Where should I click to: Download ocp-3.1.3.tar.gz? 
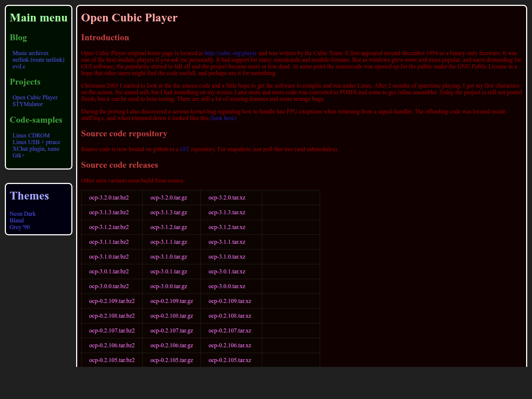pos(169,212)
